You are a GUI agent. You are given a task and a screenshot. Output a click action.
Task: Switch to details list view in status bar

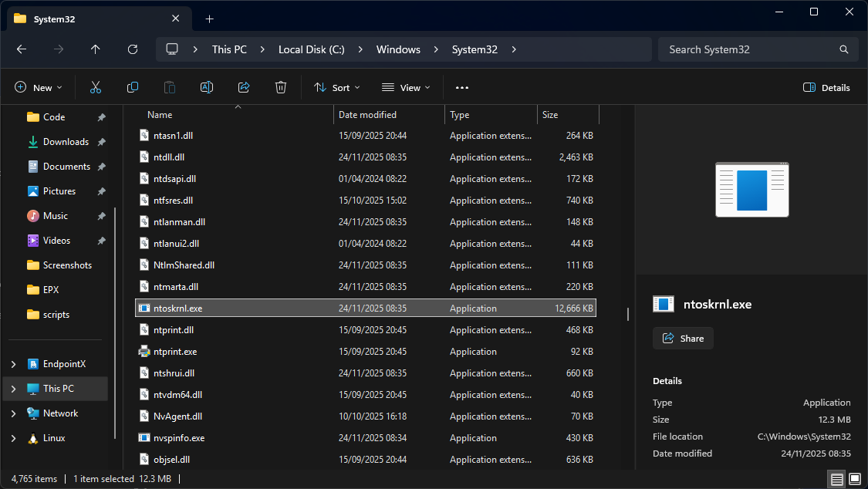836,479
